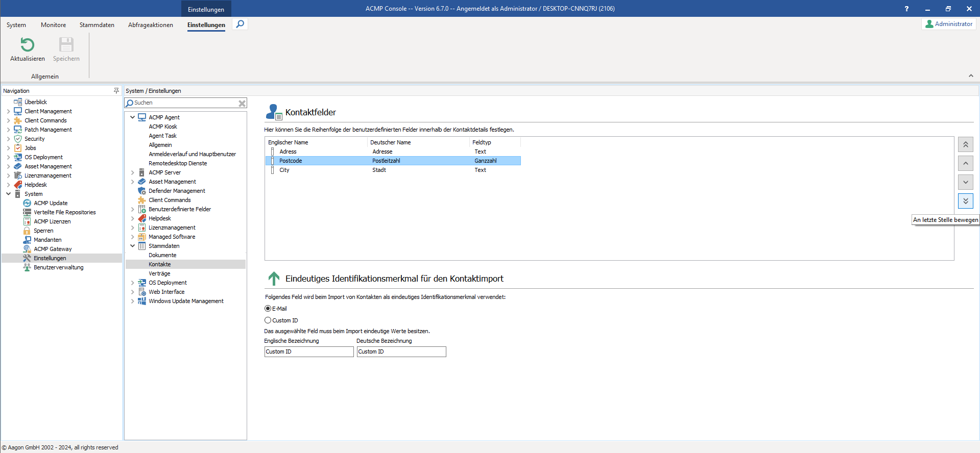Clear the settings search box
The image size is (980, 453).
tap(242, 103)
